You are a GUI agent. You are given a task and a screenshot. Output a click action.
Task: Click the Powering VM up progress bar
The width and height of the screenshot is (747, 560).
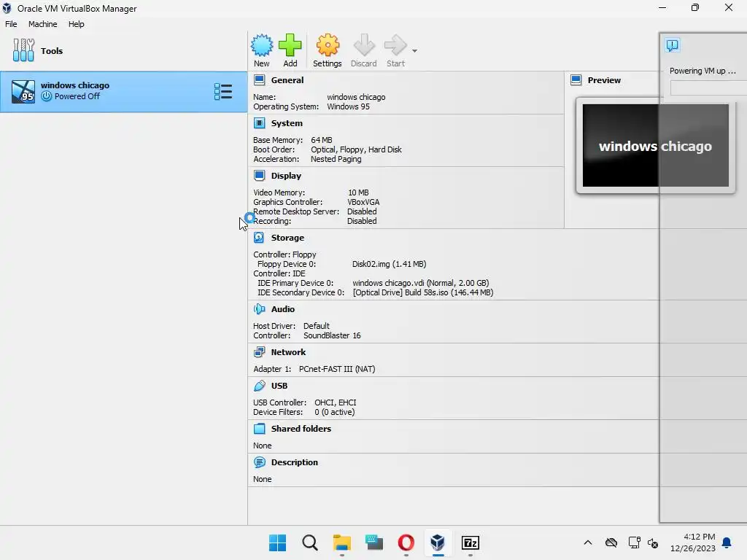[x=708, y=87]
